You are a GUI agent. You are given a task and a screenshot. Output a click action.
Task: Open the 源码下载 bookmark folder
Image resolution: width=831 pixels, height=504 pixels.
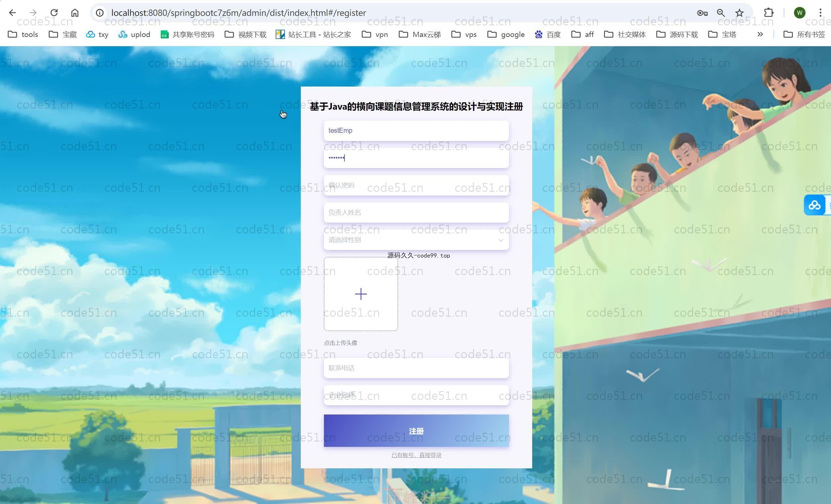pos(677,34)
